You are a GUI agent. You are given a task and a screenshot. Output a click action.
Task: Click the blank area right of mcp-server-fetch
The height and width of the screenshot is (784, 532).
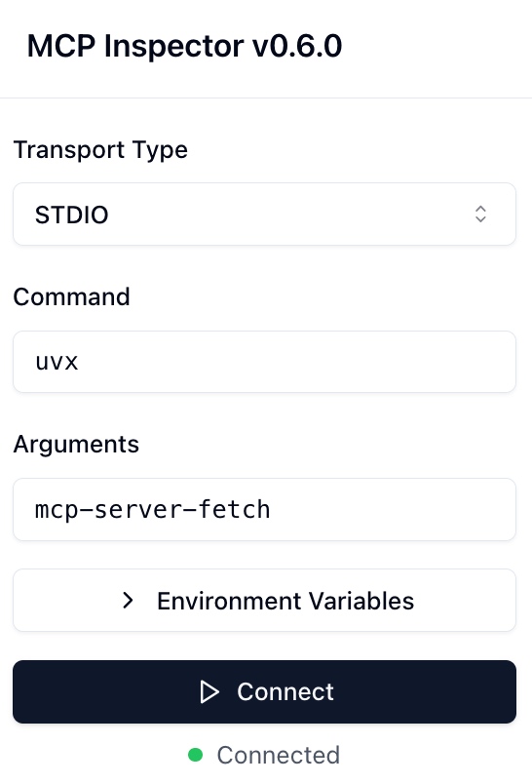point(392,509)
